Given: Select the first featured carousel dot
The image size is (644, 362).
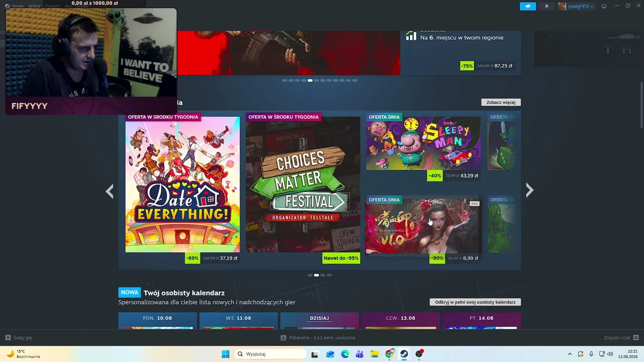Looking at the screenshot, I should 284,80.
